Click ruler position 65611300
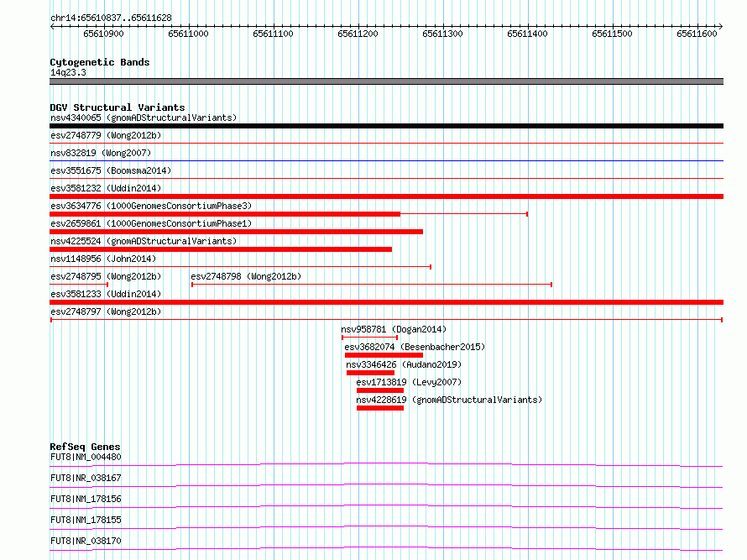 click(442, 34)
